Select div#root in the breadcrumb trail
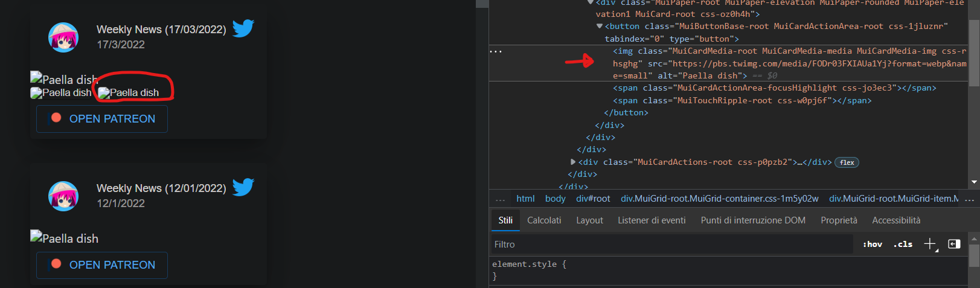The image size is (980, 288). [x=593, y=199]
